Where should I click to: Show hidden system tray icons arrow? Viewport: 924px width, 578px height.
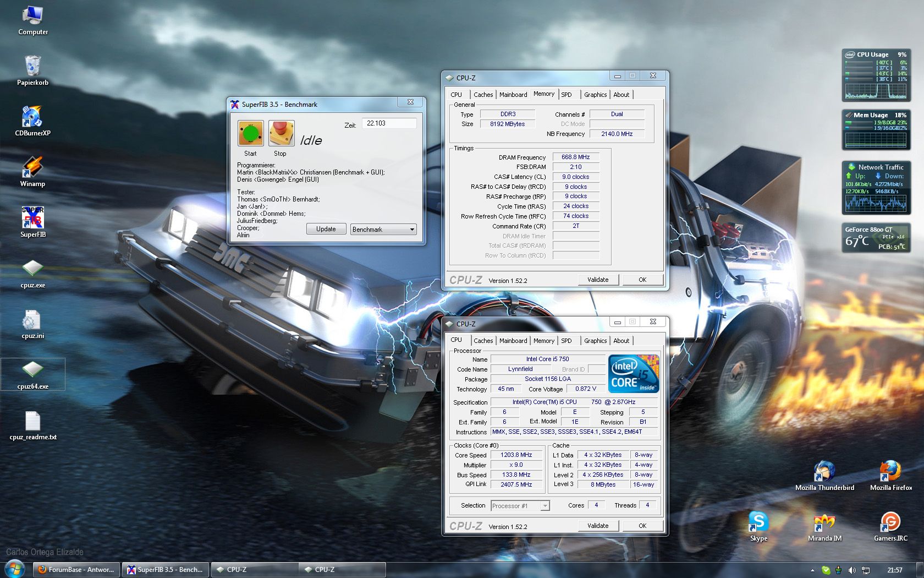point(812,570)
